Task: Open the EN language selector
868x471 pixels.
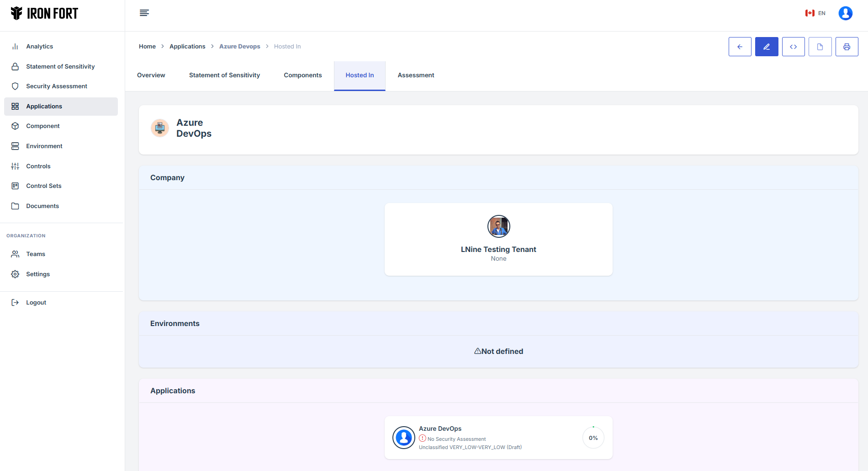Action: (815, 13)
